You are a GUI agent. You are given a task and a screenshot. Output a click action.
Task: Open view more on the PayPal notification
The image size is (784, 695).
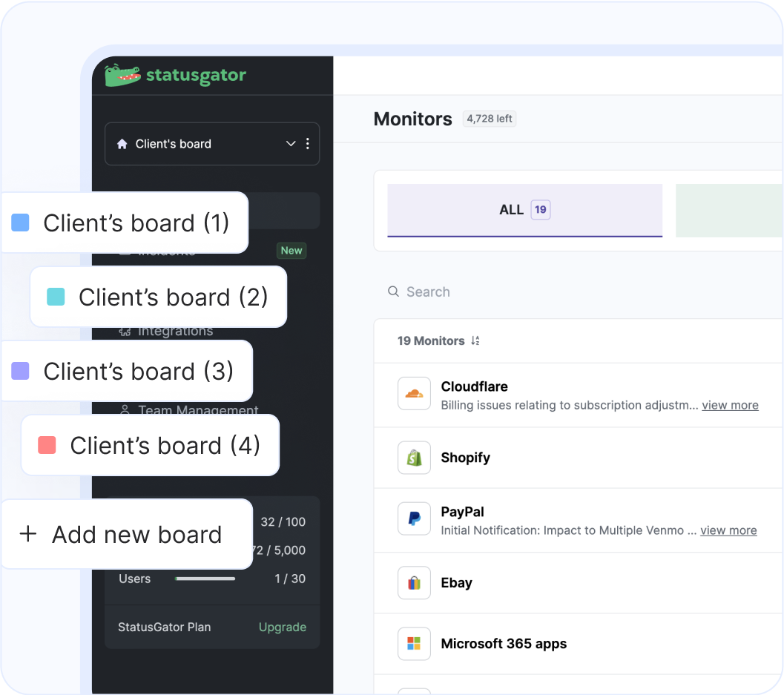tap(728, 530)
